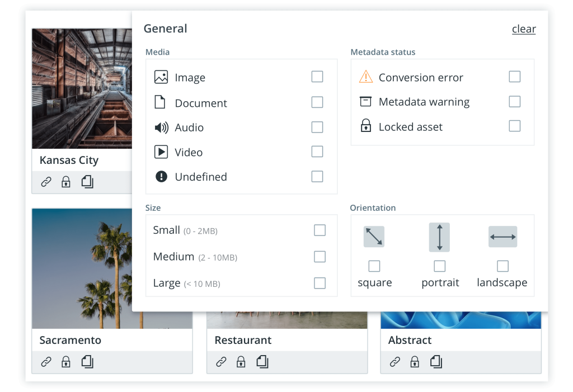Viewport: 573px width, 392px height.
Task: Click the clear link in General panel
Action: (x=524, y=29)
